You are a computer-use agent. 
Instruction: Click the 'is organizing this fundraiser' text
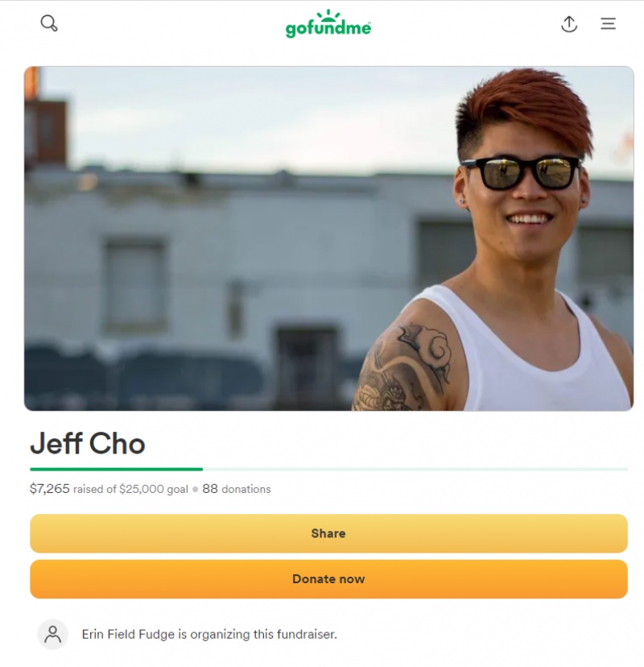click(x=258, y=634)
